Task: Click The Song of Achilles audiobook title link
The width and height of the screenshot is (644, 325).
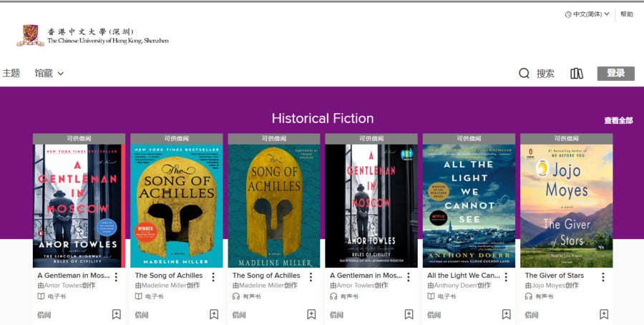Action: (266, 276)
